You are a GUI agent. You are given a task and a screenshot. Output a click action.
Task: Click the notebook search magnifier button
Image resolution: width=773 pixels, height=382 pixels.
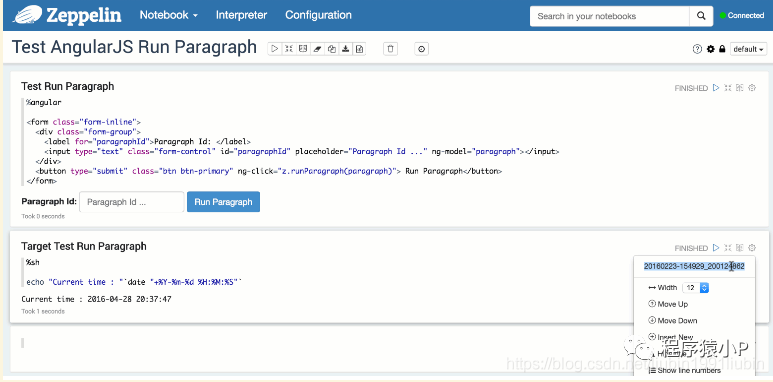coord(701,16)
